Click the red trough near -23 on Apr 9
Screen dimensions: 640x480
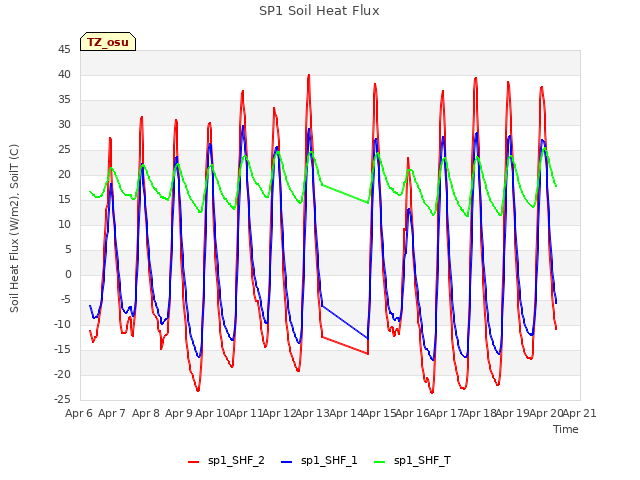[198, 390]
